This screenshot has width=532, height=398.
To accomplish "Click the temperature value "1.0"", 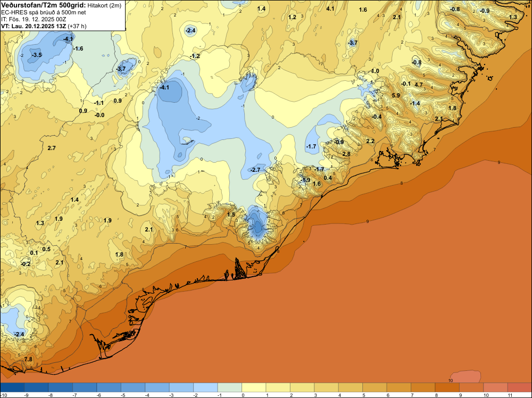I will [375, 71].
